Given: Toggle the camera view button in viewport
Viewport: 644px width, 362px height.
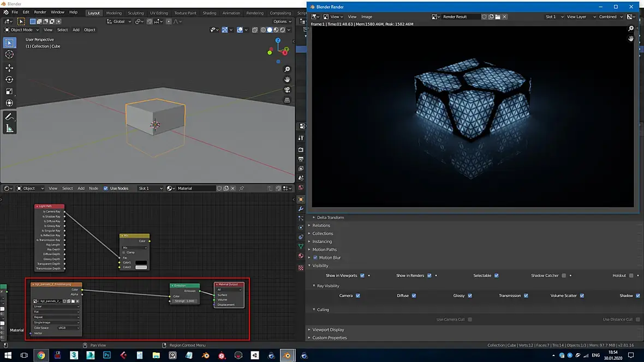Looking at the screenshot, I should pos(287,90).
